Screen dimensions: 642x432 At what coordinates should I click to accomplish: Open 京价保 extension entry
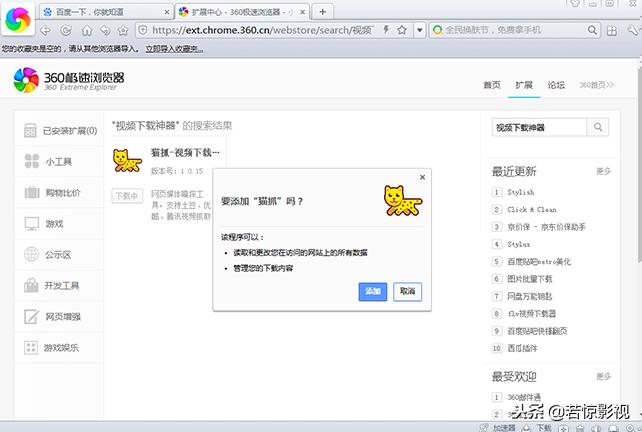point(547,226)
